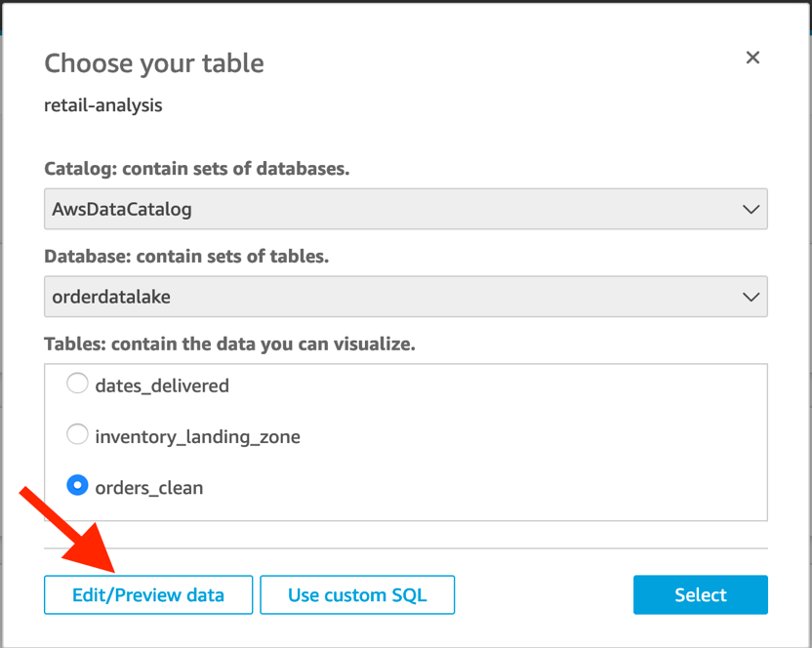
Task: Close the Choose your table dialog
Action: [x=752, y=58]
